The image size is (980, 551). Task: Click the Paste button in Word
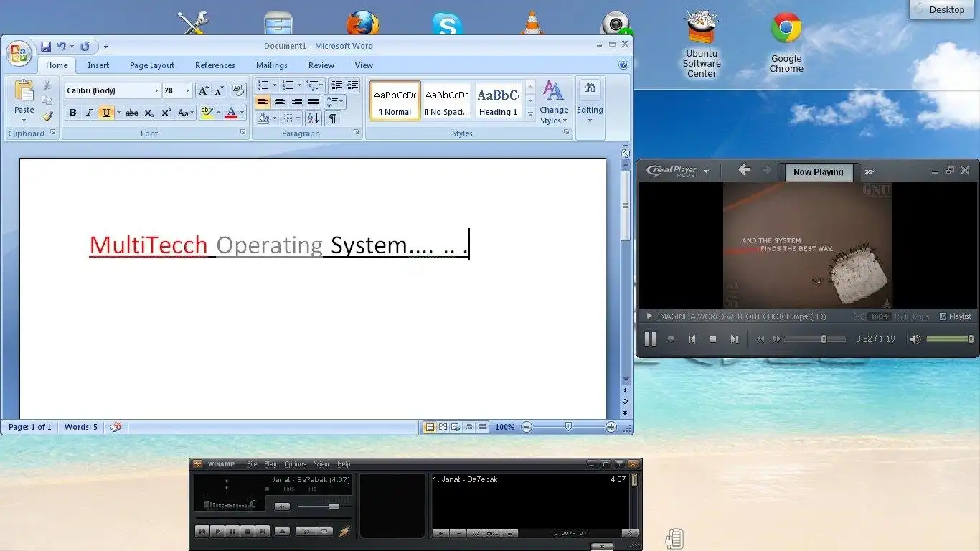click(24, 100)
